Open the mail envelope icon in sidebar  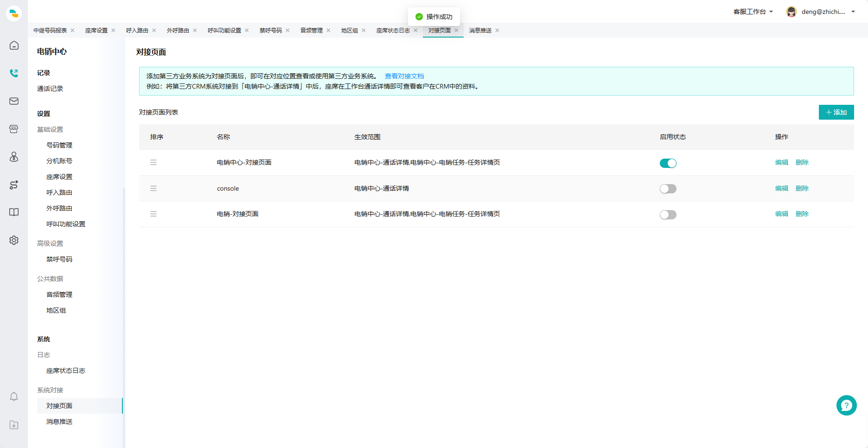coord(14,101)
